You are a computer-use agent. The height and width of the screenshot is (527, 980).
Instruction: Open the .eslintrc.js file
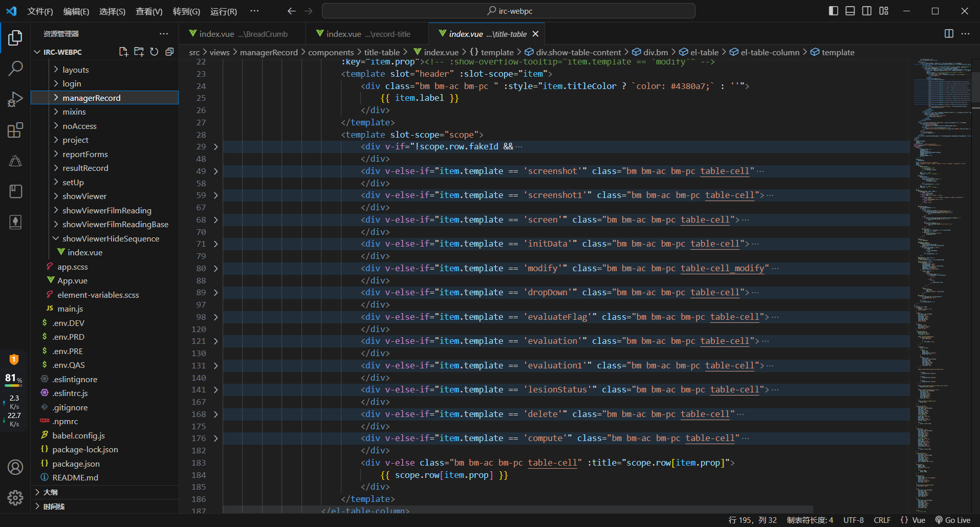pos(104,393)
